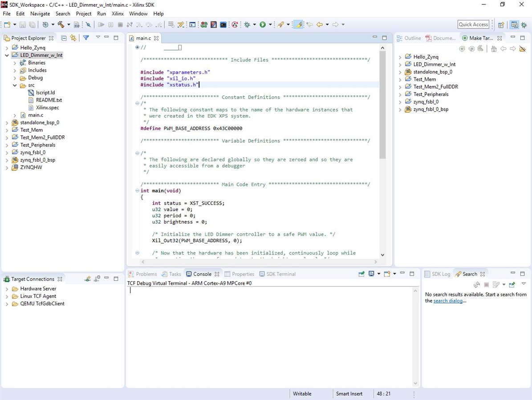The image size is (532, 400).
Task: Expand Hardware Server in Target Connections
Action: [7, 289]
